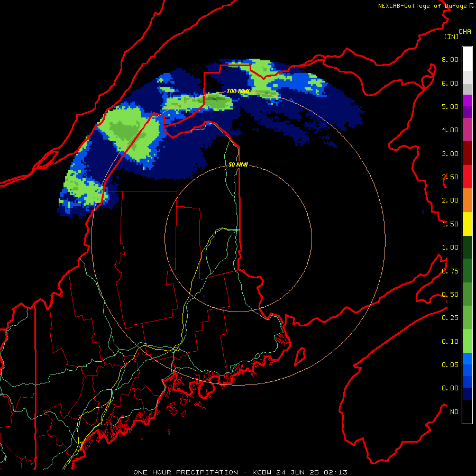The height and width of the screenshot is (476, 476).
Task: Click the 50 NMI range ring label
Action: (238, 164)
